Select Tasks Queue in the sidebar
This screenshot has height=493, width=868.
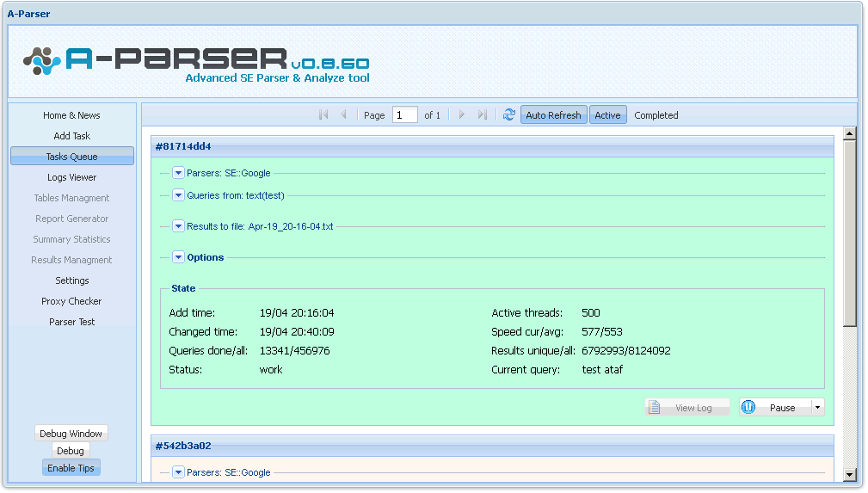(x=72, y=157)
